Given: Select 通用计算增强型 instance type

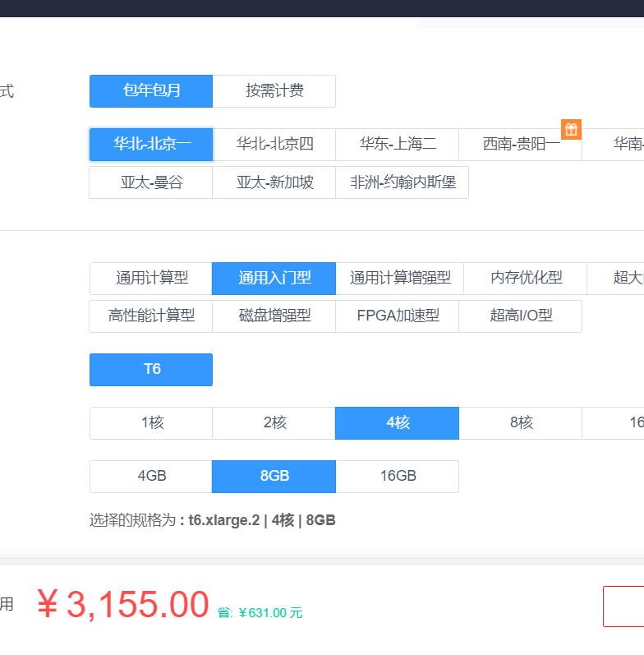Looking at the screenshot, I should [400, 279].
